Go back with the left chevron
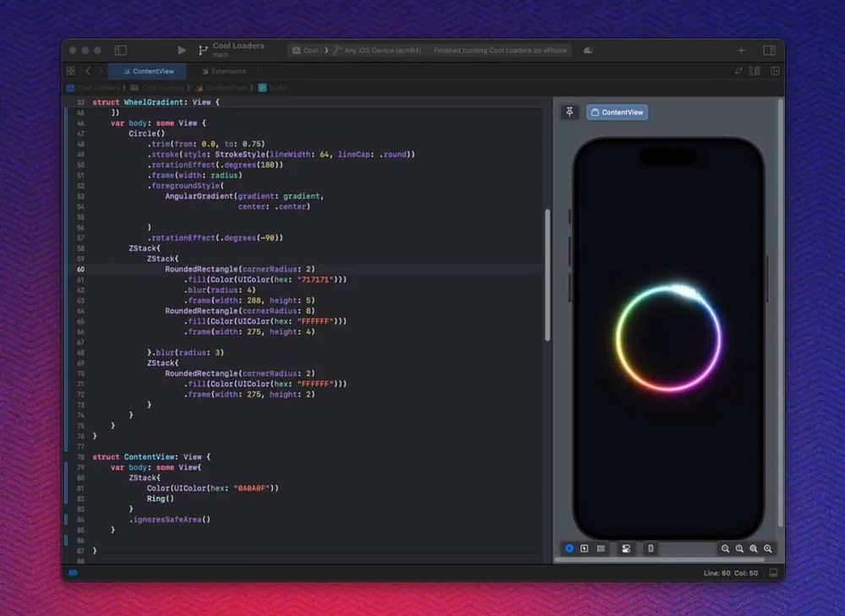Image resolution: width=845 pixels, height=616 pixels. [x=88, y=71]
